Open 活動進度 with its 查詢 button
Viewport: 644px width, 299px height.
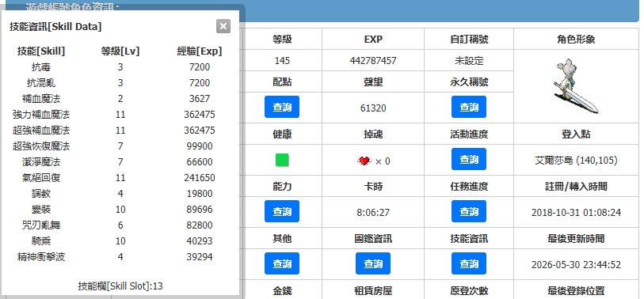(469, 159)
